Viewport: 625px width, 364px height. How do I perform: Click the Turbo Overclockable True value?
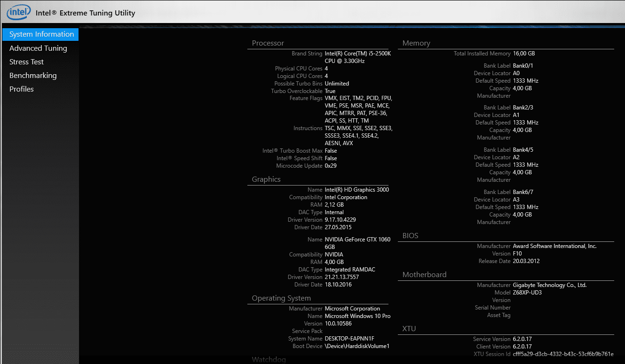330,91
